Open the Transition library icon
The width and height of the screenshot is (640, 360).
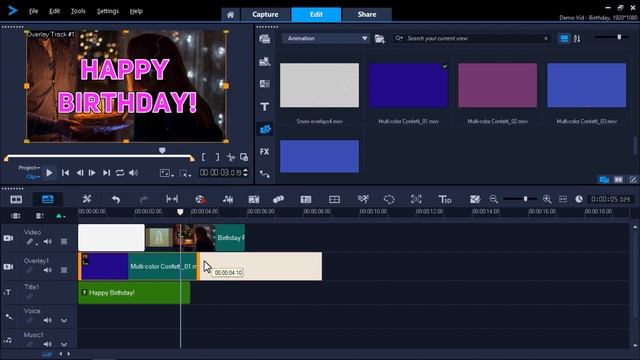point(264,84)
